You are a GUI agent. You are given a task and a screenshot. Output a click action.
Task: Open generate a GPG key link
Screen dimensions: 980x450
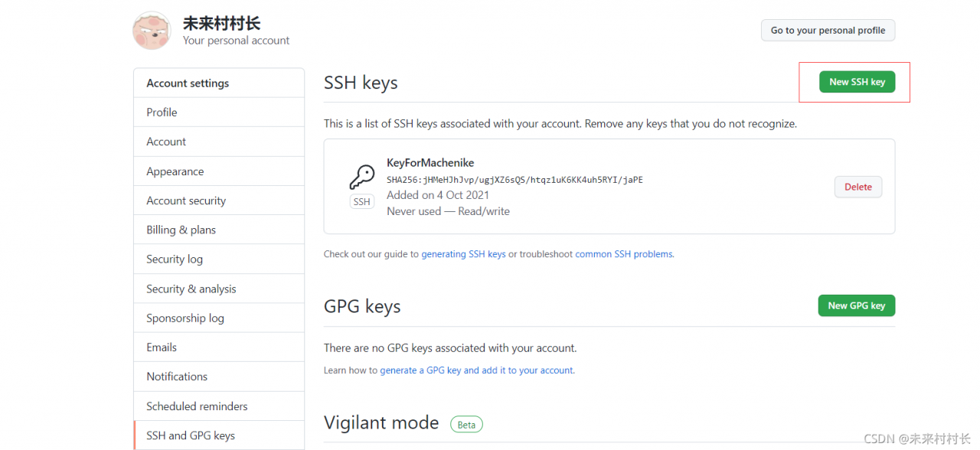[476, 370]
